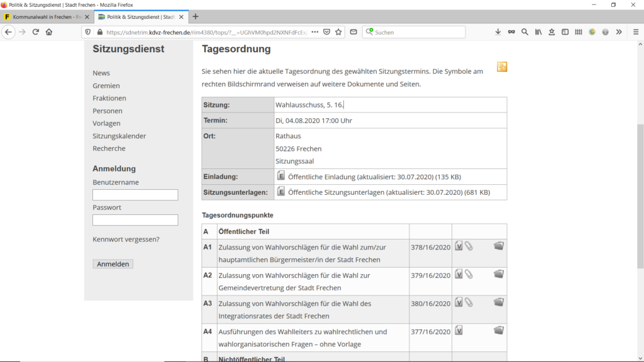Click the site security padlock icon
Screen dimensions: 644x362
coord(100,32)
